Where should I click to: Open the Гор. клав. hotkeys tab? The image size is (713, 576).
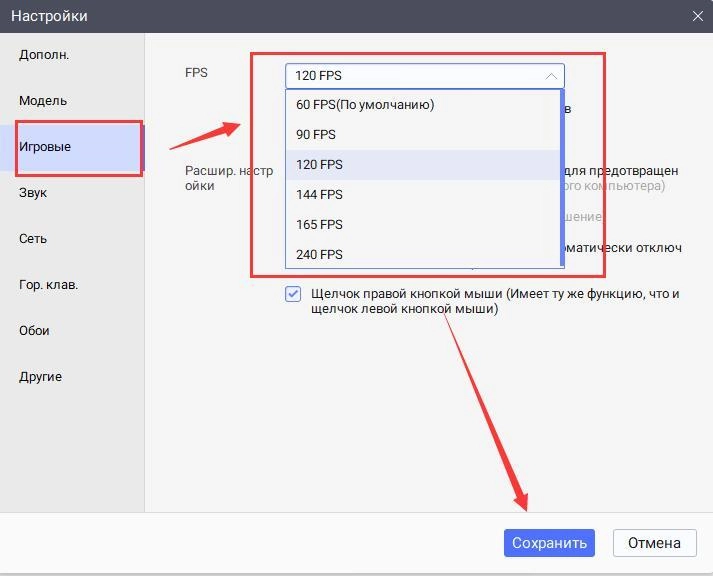[48, 285]
